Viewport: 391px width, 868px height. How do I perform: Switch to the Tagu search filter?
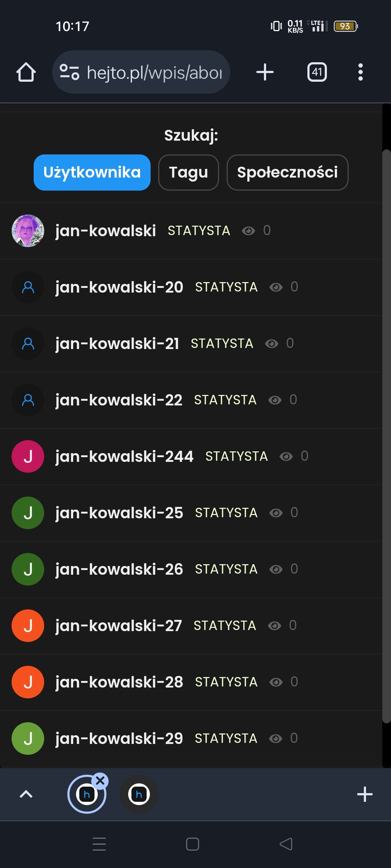point(188,173)
